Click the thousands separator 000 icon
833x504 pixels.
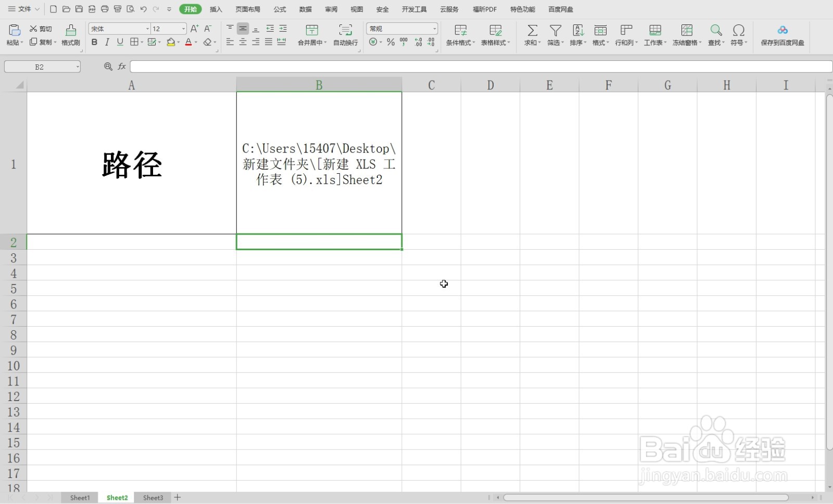(403, 42)
